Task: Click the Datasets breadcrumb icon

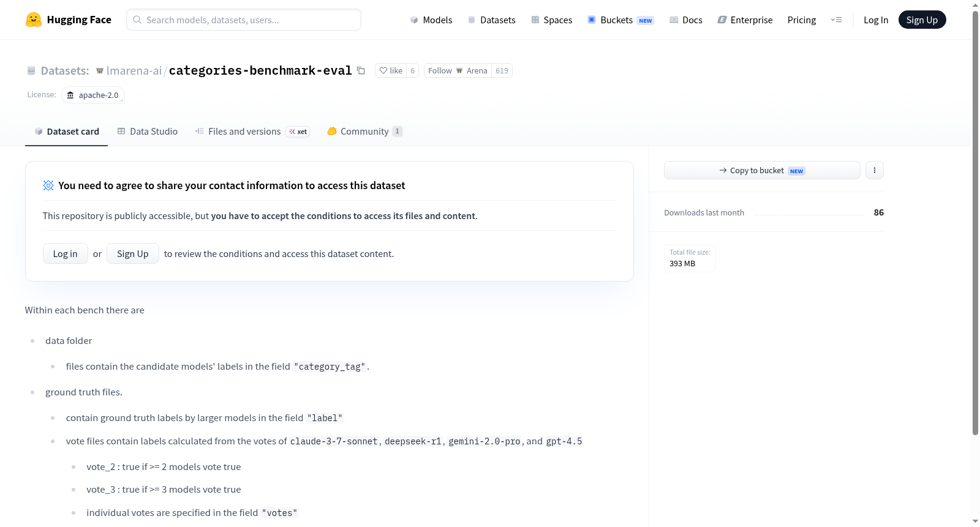Action: 31,71
